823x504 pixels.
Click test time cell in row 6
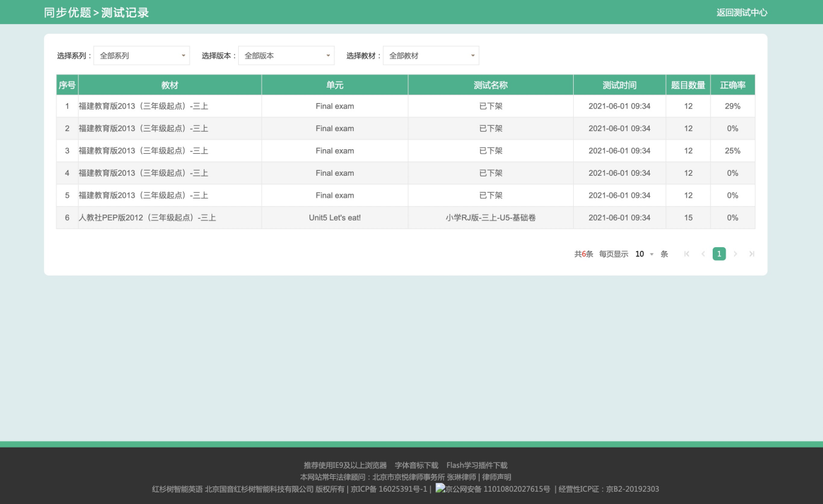pos(620,218)
